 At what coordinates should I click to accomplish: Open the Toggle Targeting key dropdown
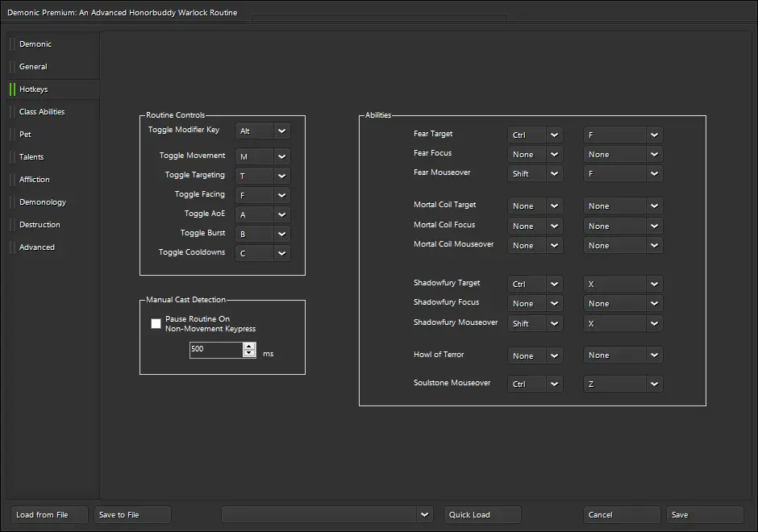coord(263,176)
